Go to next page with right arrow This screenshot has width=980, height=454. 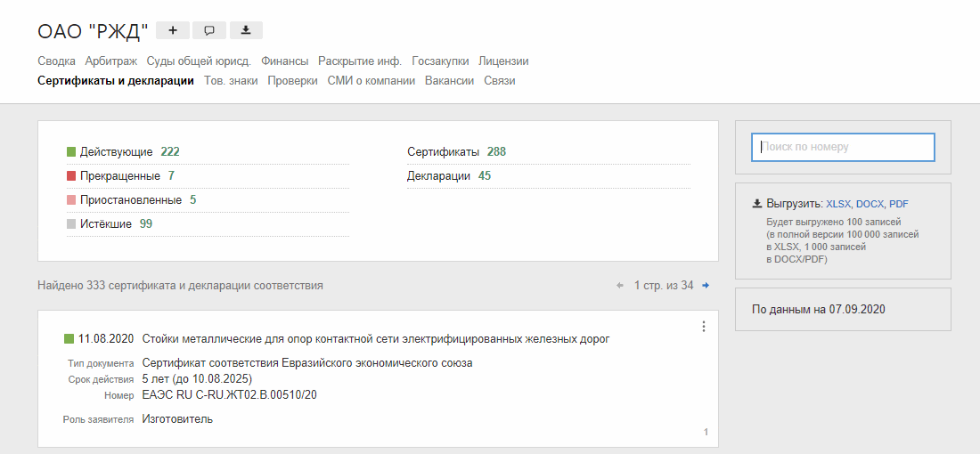point(706,286)
